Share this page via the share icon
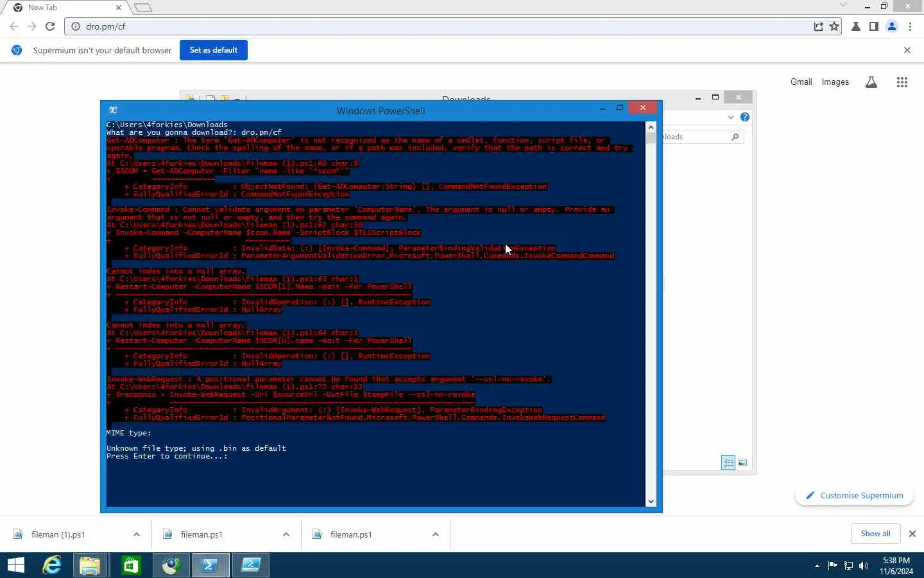 pos(818,26)
